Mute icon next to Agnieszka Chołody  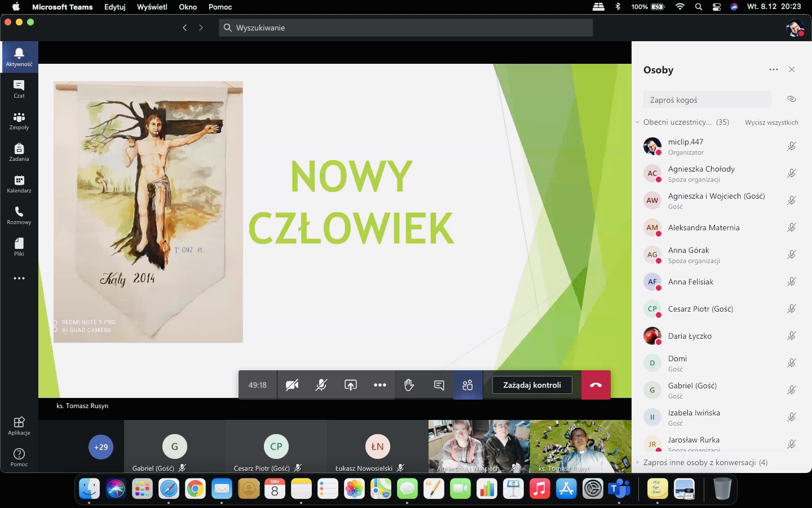click(x=792, y=173)
